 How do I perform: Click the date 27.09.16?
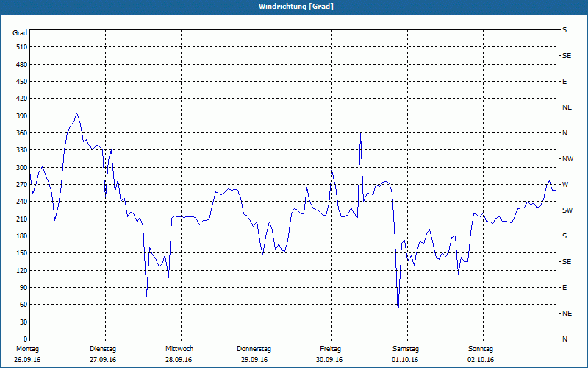click(103, 360)
